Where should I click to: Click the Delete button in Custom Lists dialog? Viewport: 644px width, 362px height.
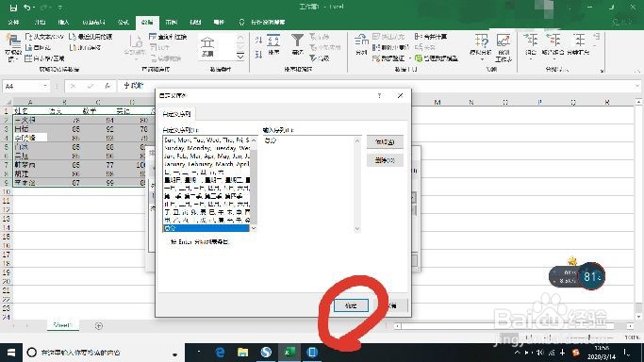pos(385,160)
